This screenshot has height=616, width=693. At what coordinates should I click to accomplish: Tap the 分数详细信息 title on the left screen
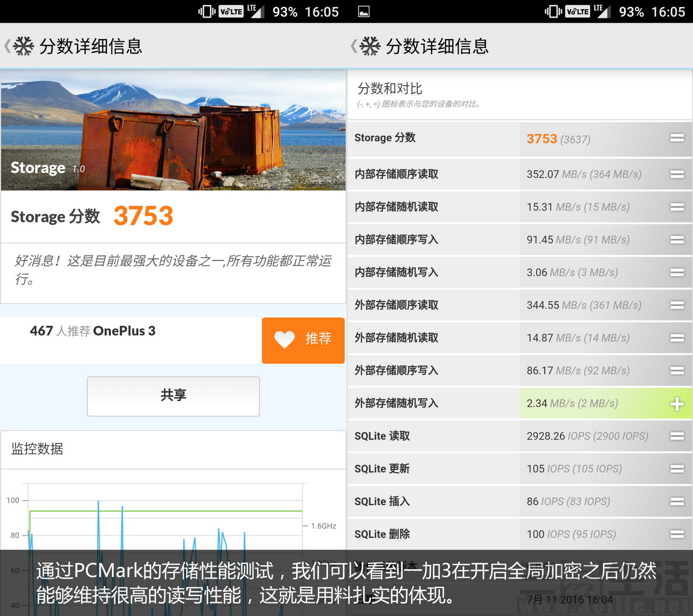point(90,47)
